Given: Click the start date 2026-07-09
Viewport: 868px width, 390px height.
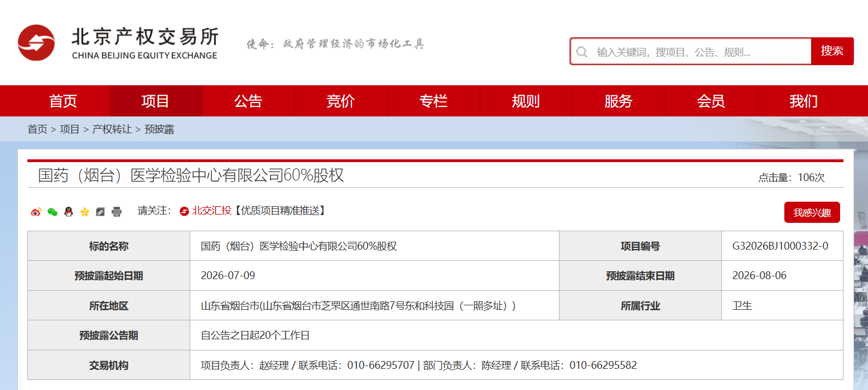Looking at the screenshot, I should [228, 276].
